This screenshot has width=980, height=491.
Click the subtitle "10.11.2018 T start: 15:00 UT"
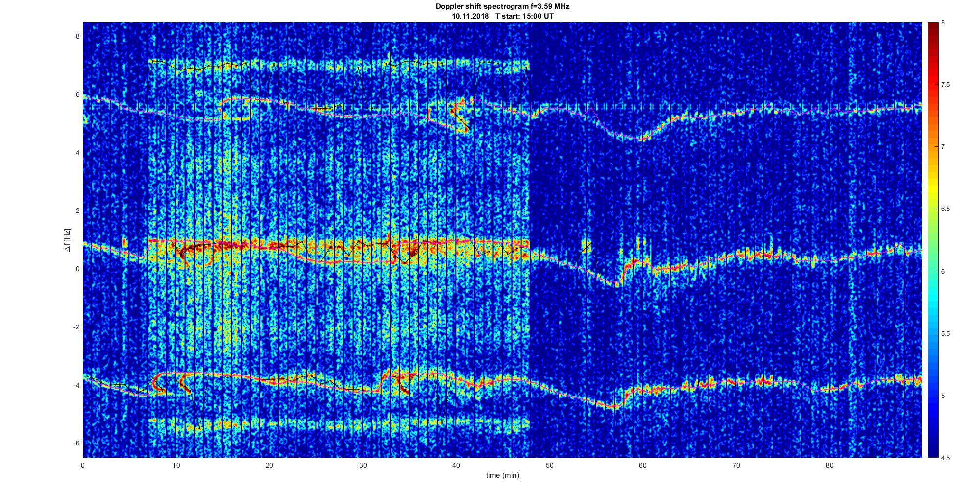[x=503, y=16]
